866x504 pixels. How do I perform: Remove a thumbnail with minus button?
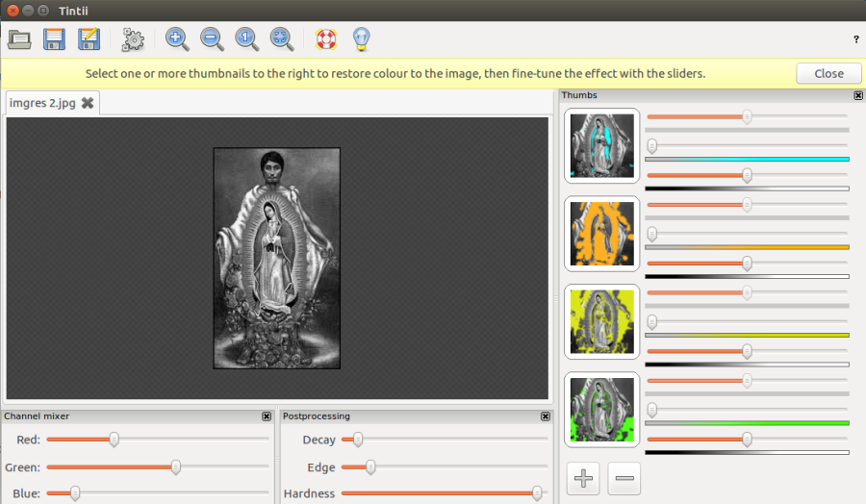pos(624,478)
